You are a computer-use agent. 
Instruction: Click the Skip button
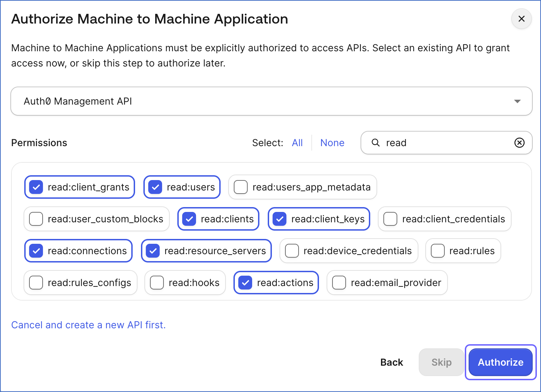(x=442, y=362)
